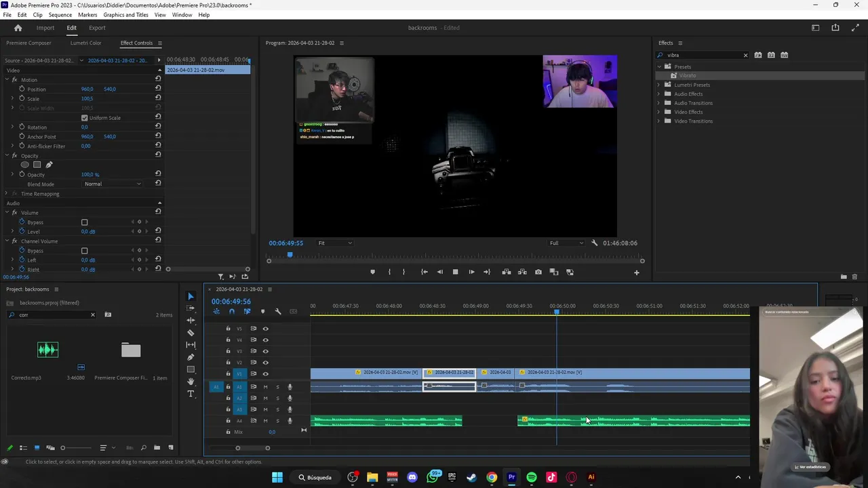The height and width of the screenshot is (488, 868).
Task: Select the Type tool
Action: click(191, 394)
